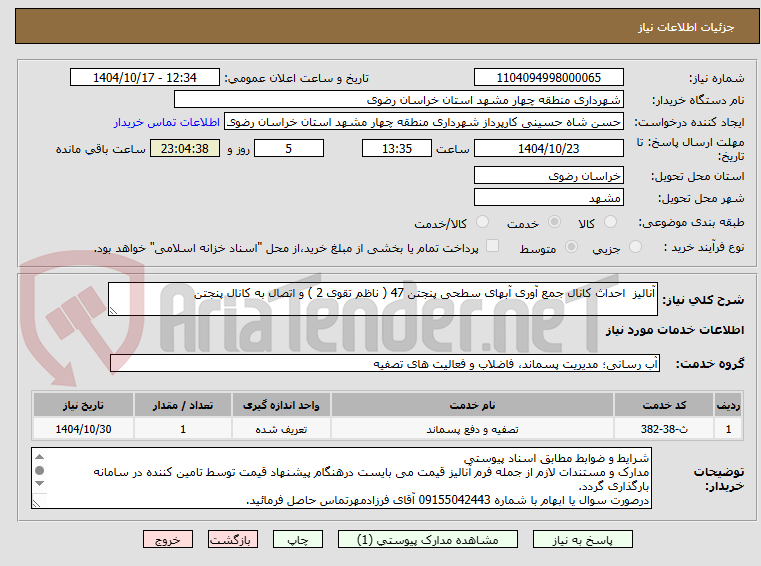The width and height of the screenshot is (761, 566).
Task: Click the remaining time field 23:04:38
Action: (x=185, y=149)
